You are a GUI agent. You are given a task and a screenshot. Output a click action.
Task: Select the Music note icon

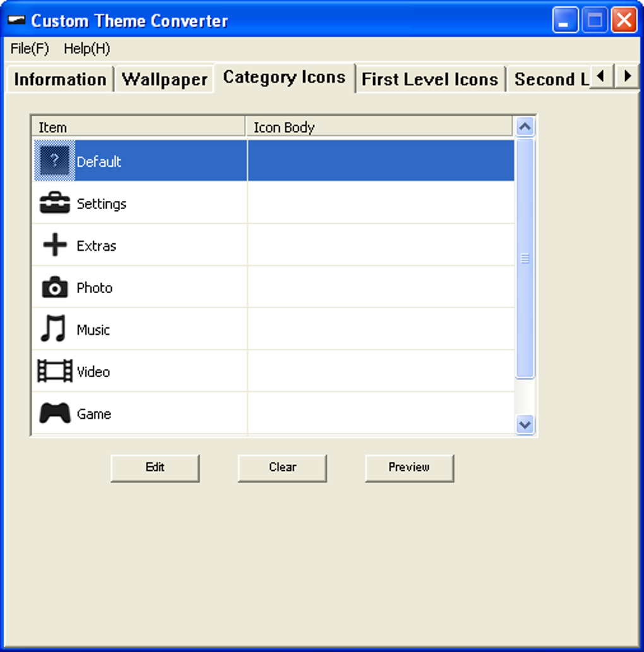point(54,329)
